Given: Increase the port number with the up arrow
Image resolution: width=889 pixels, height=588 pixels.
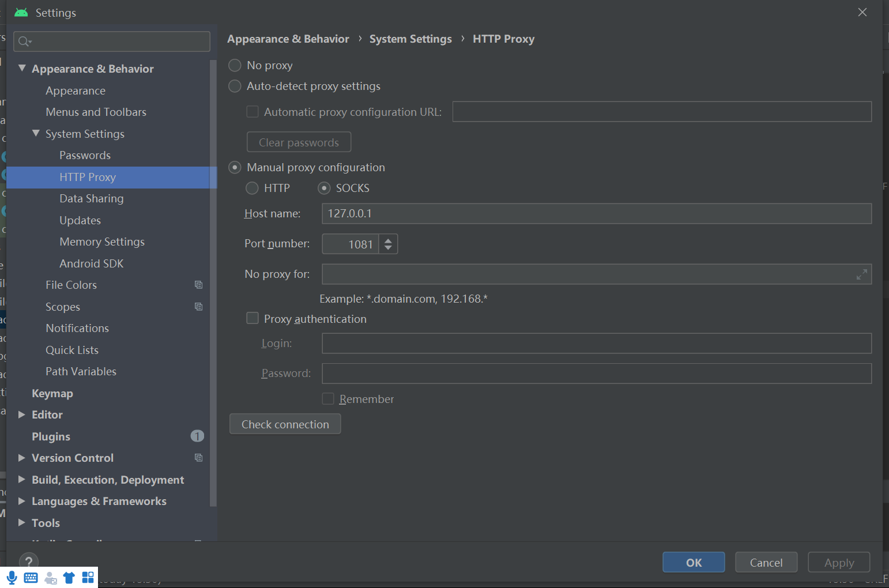Looking at the screenshot, I should tap(389, 240).
